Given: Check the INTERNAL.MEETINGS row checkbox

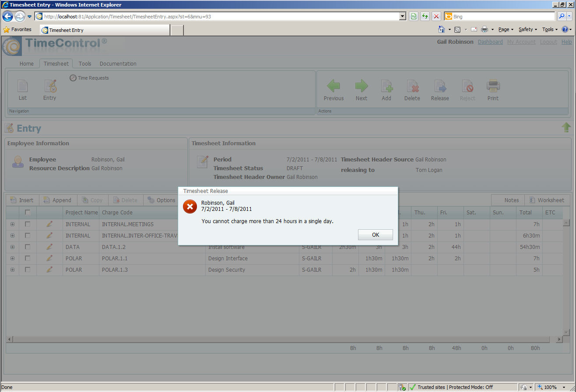Looking at the screenshot, I should coord(28,224).
